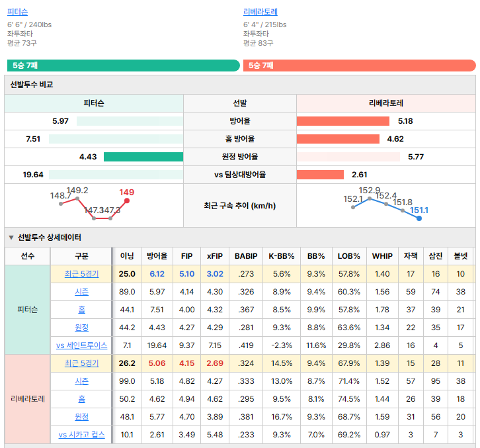
Task: Click the blue 3.02 xFIP value
Action: (215, 274)
